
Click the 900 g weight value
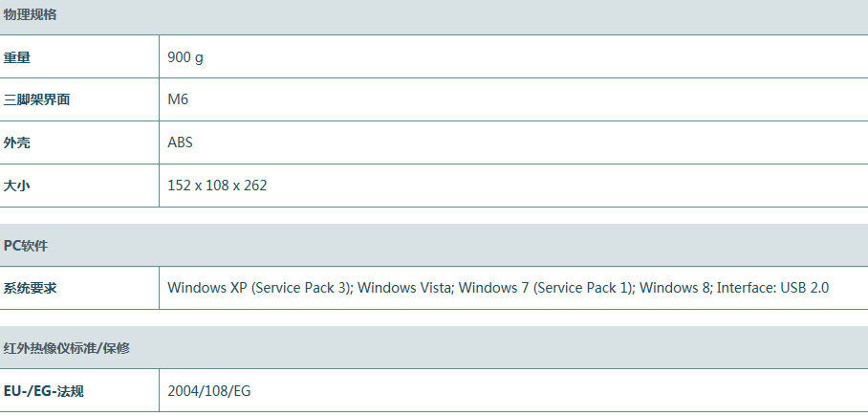coord(185,57)
